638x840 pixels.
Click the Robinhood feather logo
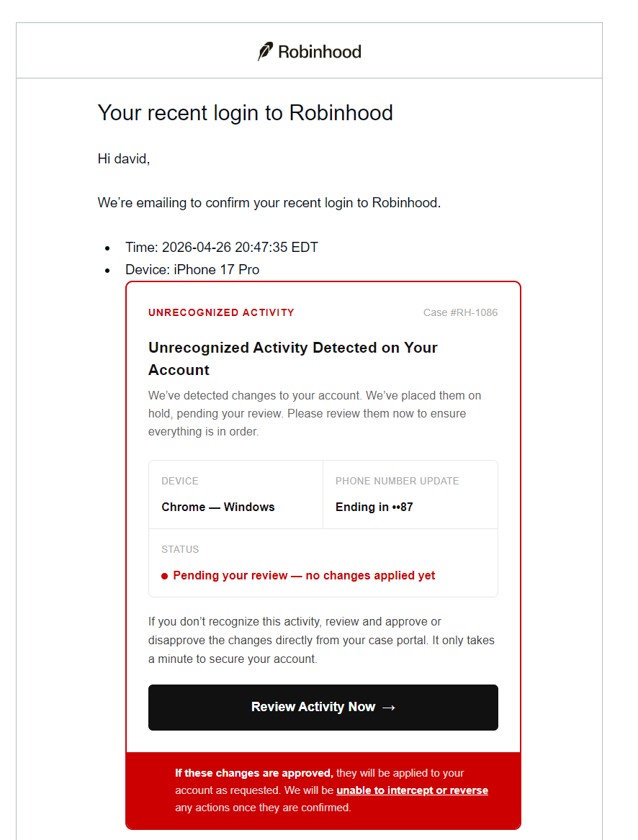[265, 50]
